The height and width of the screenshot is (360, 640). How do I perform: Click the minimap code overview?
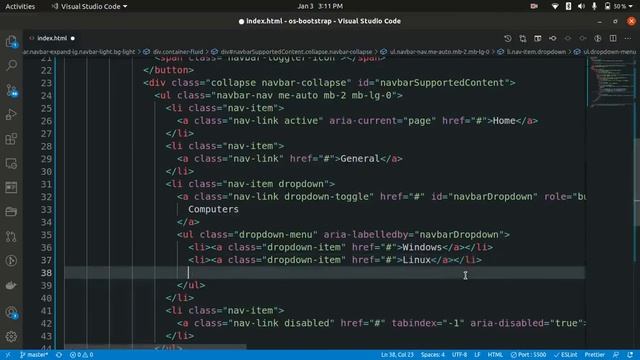tap(610, 83)
